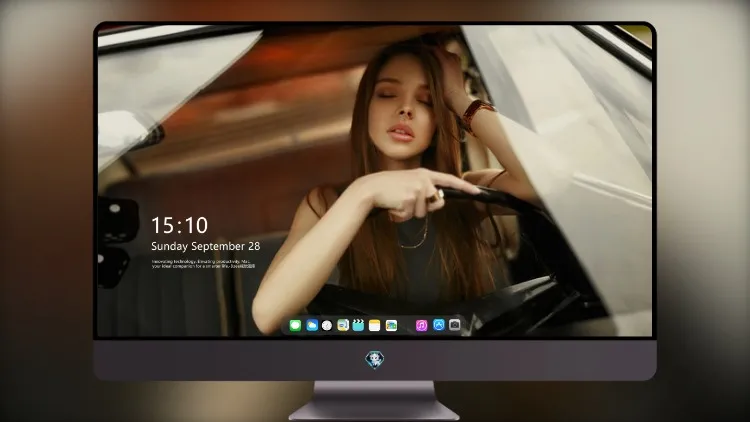Click the 15:10 clock widget
This screenshot has height=422, width=750.
pos(180,225)
